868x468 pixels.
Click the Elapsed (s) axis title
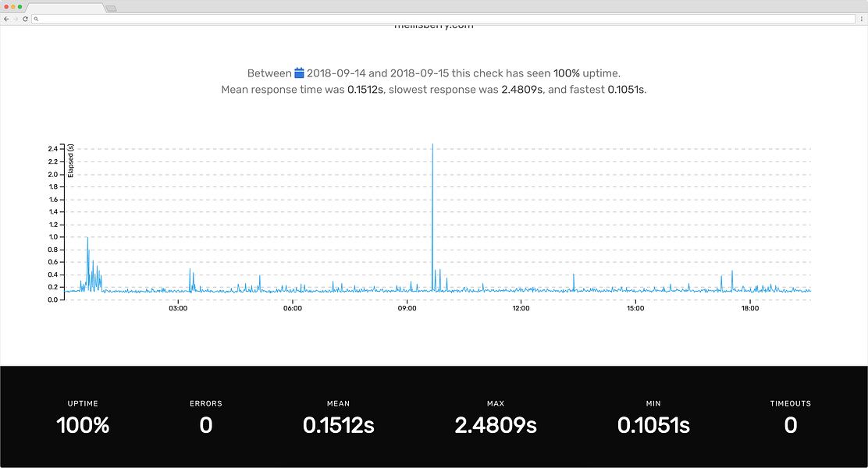click(71, 161)
